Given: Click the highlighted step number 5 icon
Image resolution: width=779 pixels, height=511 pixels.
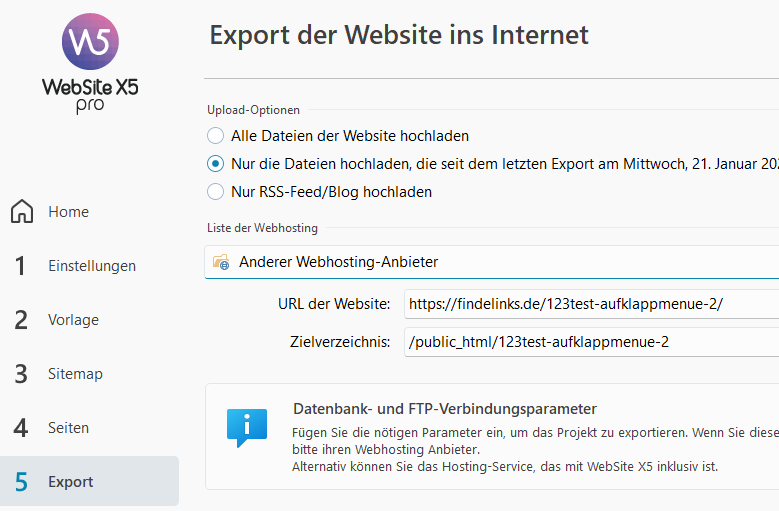Looking at the screenshot, I should click(21, 482).
